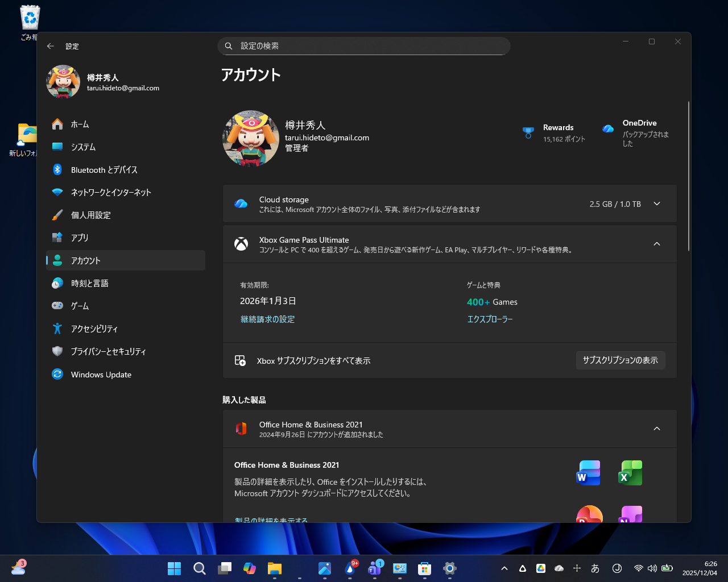Minimize the Settings window

point(626,41)
